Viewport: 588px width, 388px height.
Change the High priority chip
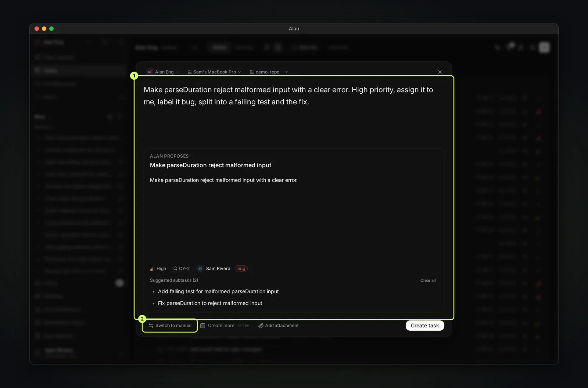coord(158,269)
